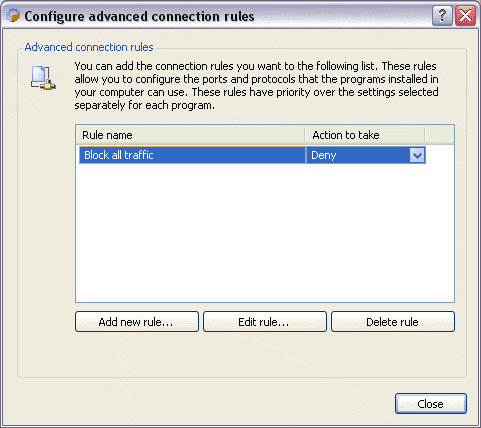Image resolution: width=481 pixels, height=428 pixels.
Task: Close dialog using the red X icon
Action: pos(465,15)
